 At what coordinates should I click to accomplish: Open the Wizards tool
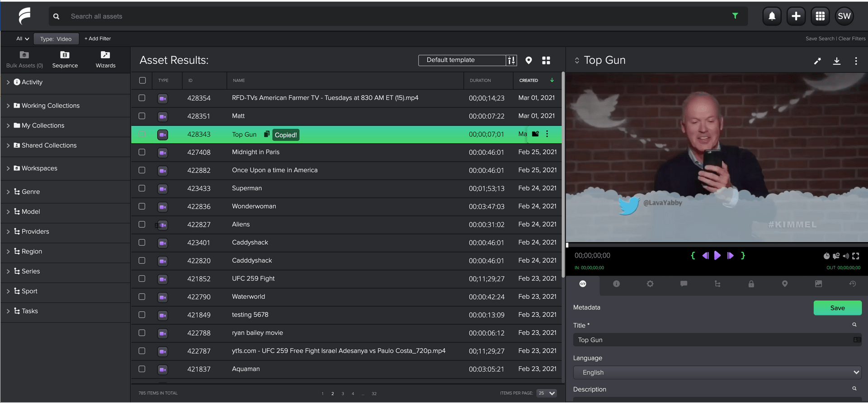(105, 59)
